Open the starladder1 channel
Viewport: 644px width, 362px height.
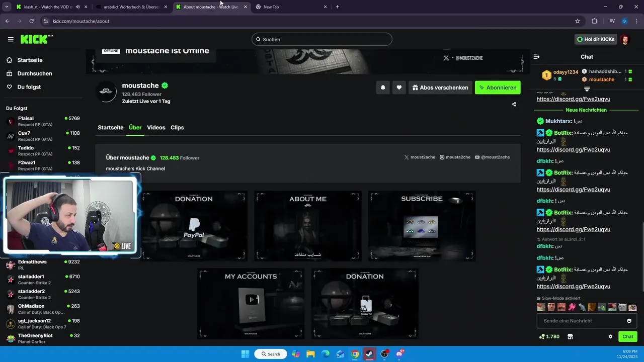pyautogui.click(x=43, y=280)
